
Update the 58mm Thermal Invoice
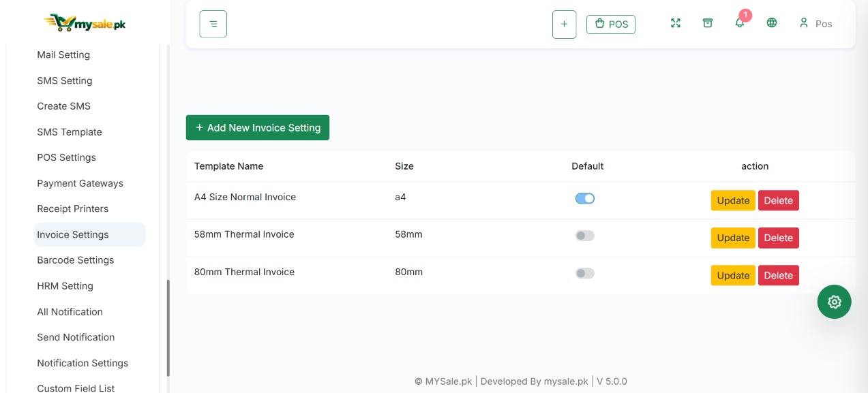click(x=733, y=238)
